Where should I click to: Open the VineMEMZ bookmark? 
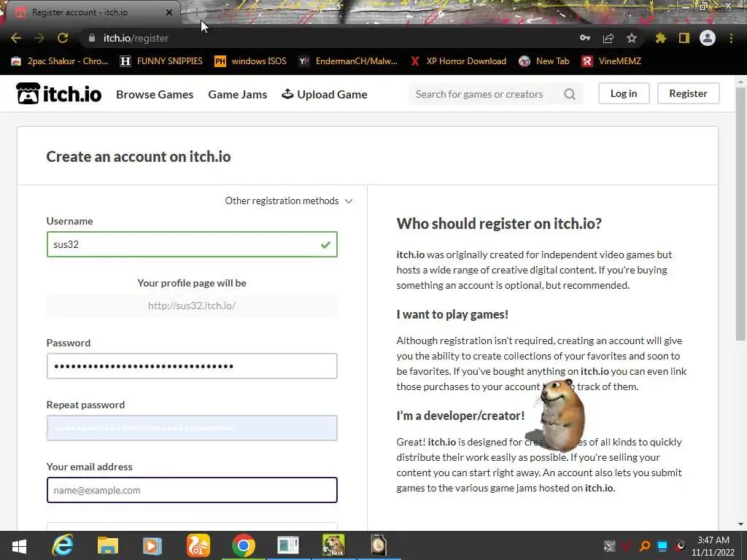pos(612,61)
